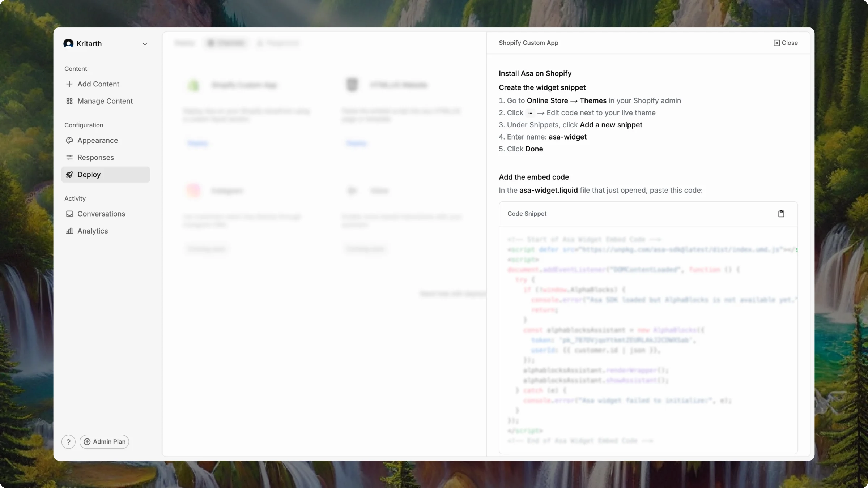Screen dimensions: 868x488
Task: Click the Kritarth profile avatar
Action: tap(68, 43)
